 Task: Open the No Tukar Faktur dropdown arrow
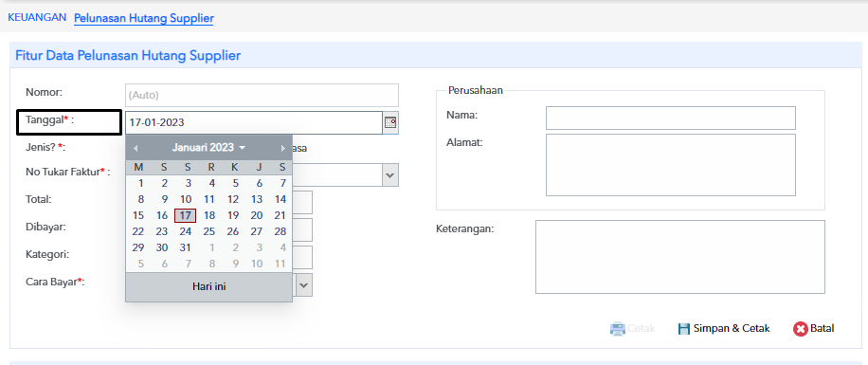click(390, 175)
